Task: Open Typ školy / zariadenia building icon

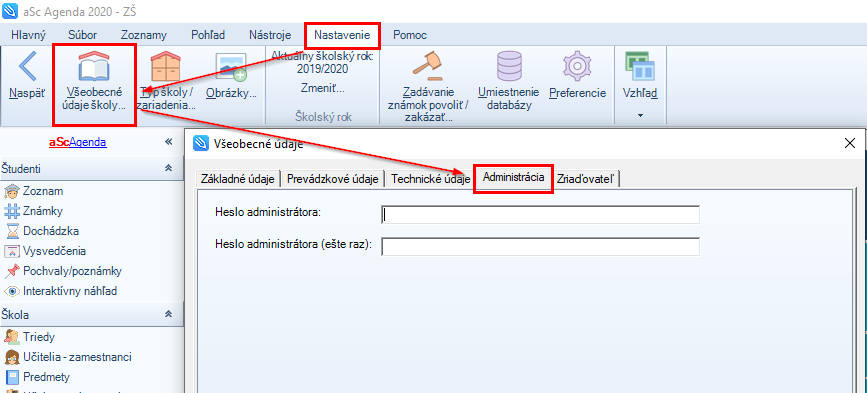Action: pyautogui.click(x=166, y=67)
